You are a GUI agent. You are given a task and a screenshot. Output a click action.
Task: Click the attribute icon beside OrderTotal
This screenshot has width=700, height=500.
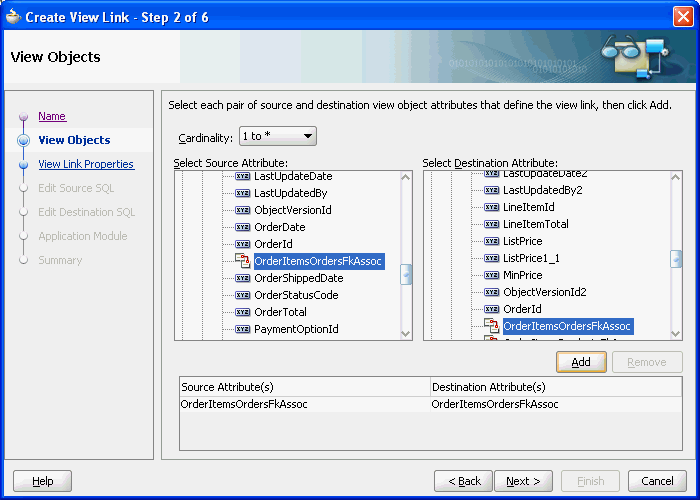click(242, 312)
